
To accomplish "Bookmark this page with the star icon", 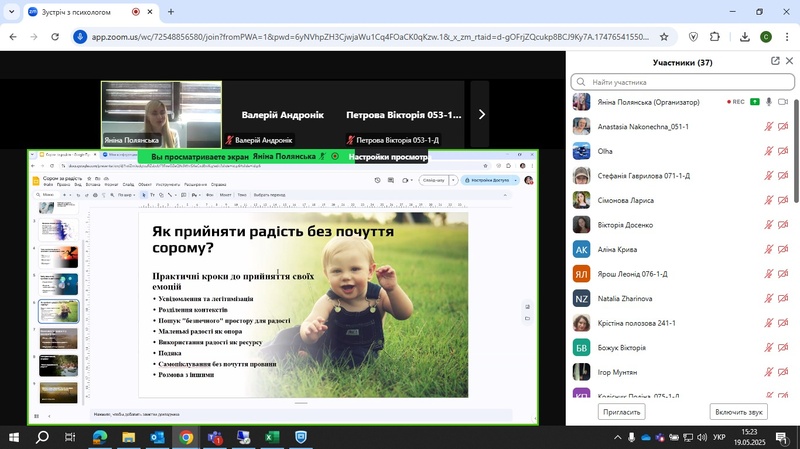I will (664, 37).
